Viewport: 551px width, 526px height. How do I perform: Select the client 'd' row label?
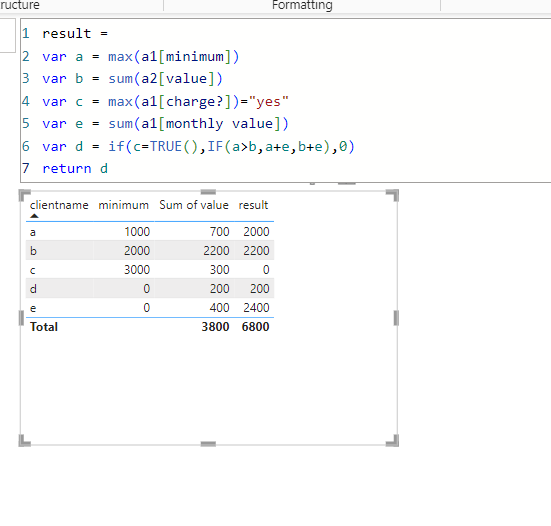click(33, 289)
